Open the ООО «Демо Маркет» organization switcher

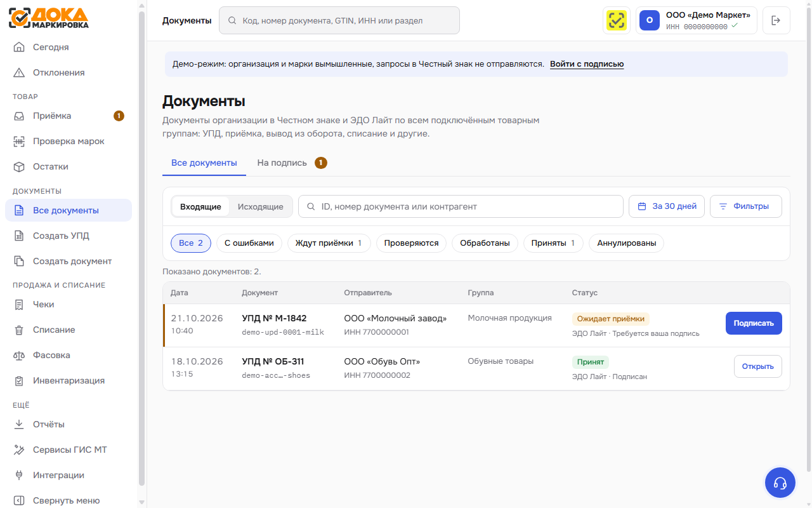coord(697,20)
